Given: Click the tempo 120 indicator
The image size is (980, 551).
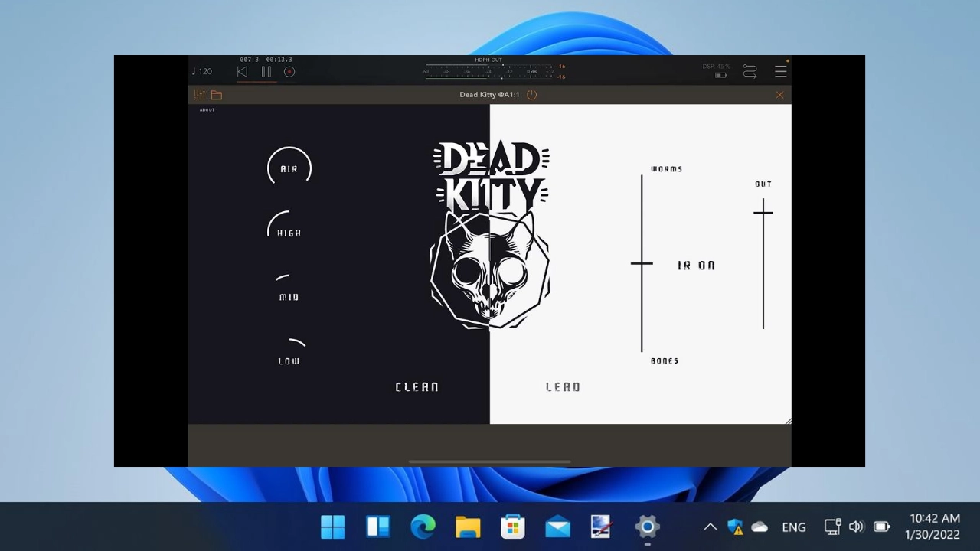Looking at the screenshot, I should click(x=202, y=71).
